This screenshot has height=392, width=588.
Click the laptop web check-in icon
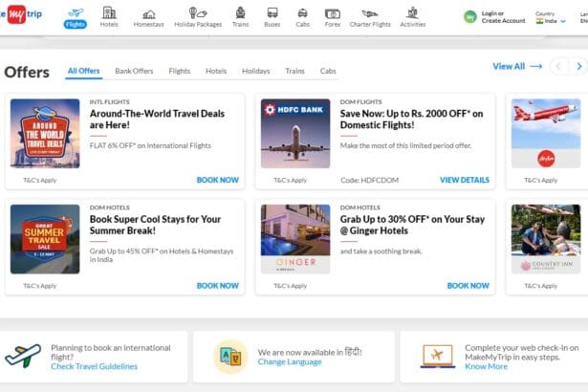point(438,357)
